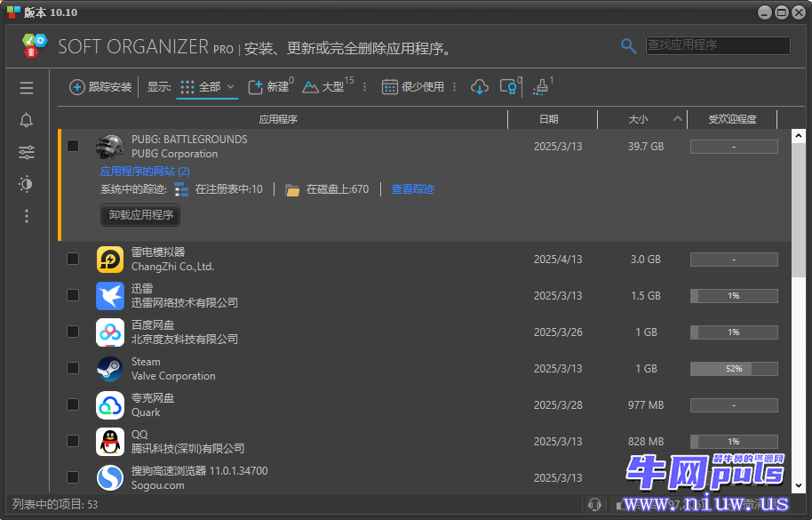Click the list scrollbar thumb

798,210
